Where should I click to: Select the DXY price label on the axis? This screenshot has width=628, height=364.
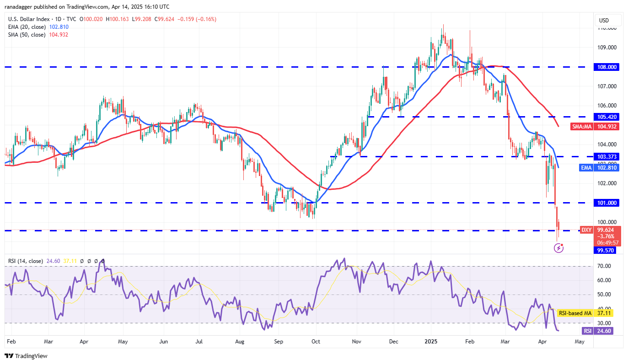586,230
